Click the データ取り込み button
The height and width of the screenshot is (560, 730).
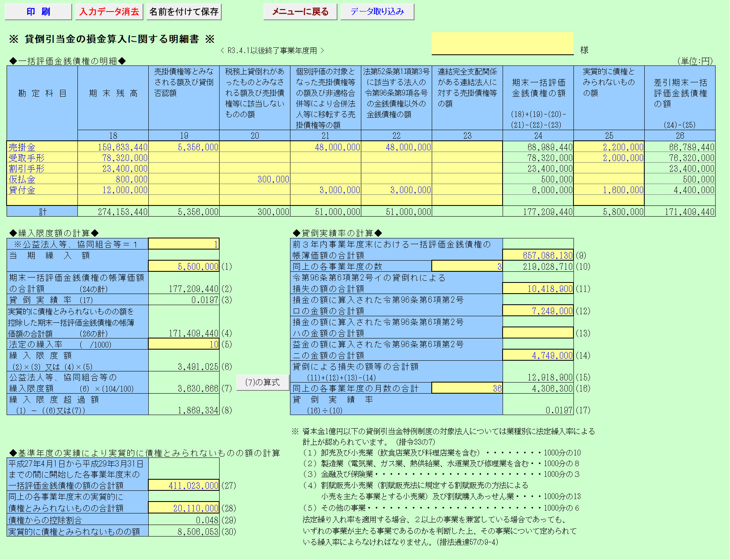[377, 12]
